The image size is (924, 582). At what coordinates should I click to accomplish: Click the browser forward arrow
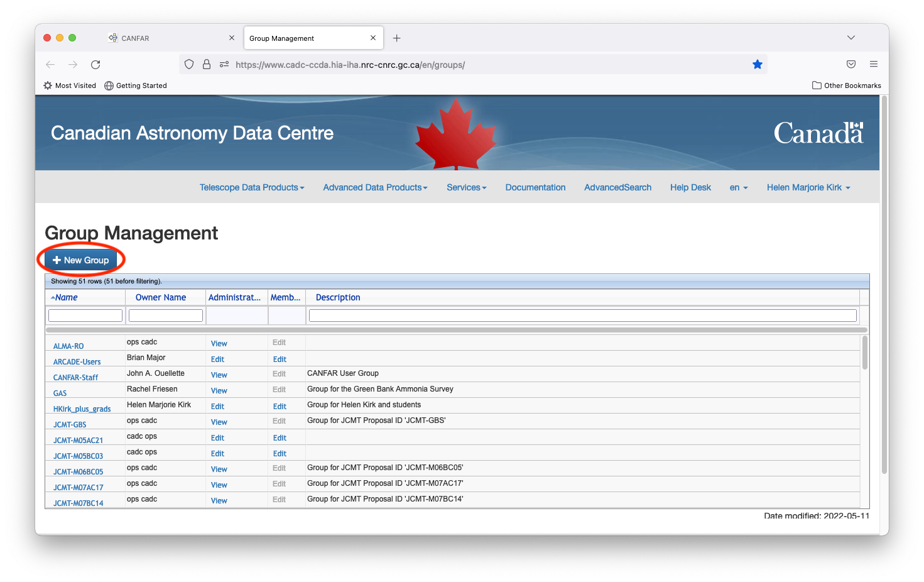(73, 65)
